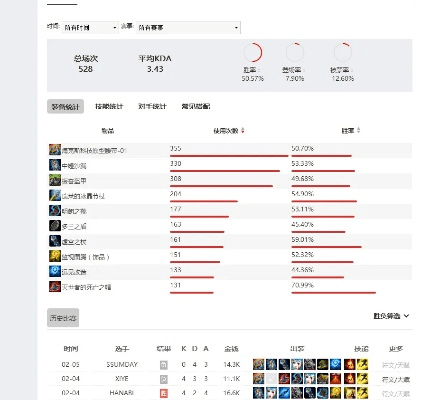Viewport: 421px width, 400px height.
Task: Click the red hat icon beside count 131
Action: pos(55,286)
